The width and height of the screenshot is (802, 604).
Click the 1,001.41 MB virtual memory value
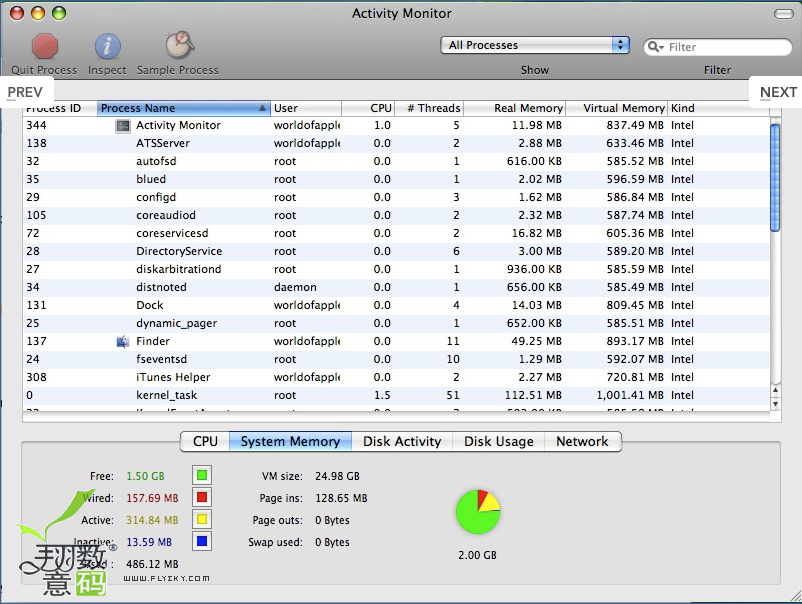(630, 395)
